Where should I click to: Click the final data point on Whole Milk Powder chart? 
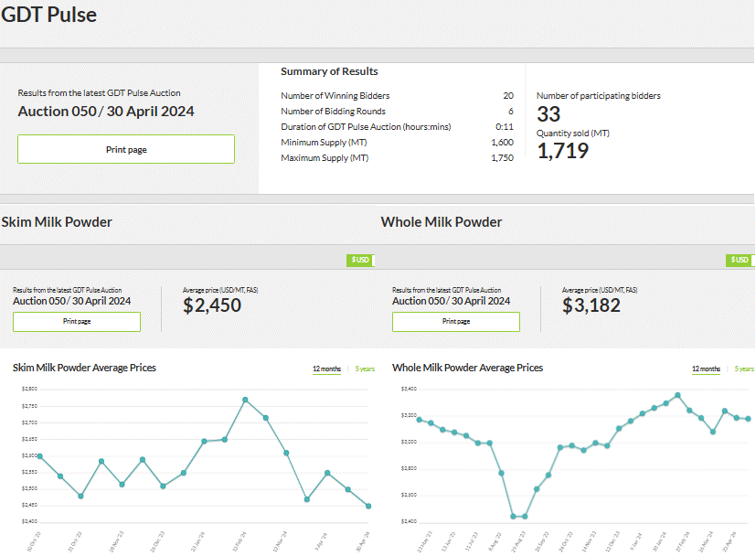[749, 419]
